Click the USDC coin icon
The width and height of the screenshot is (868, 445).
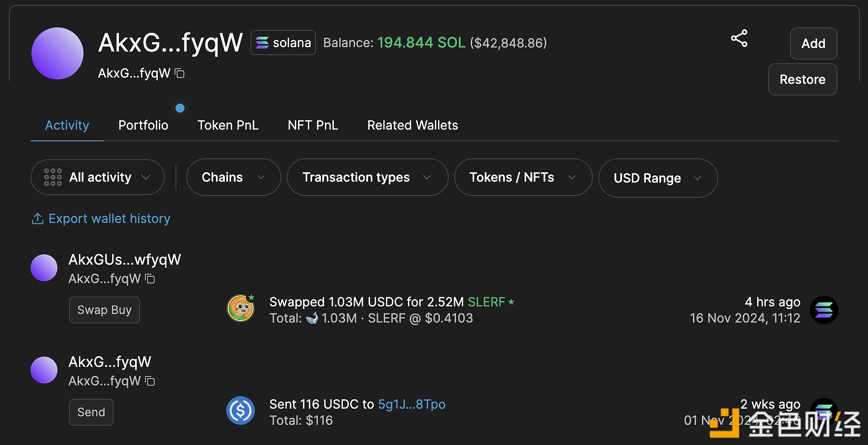pos(241,410)
